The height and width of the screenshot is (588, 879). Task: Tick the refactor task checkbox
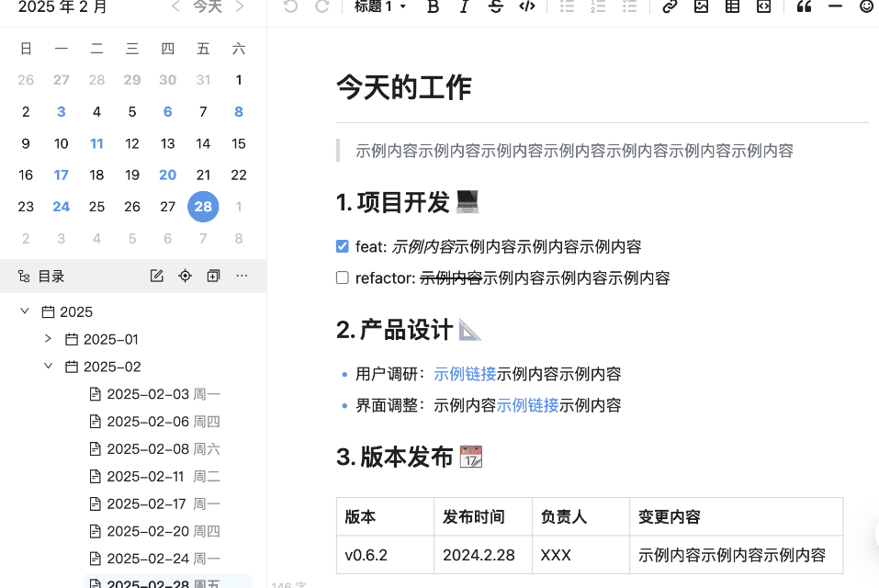[x=343, y=277]
